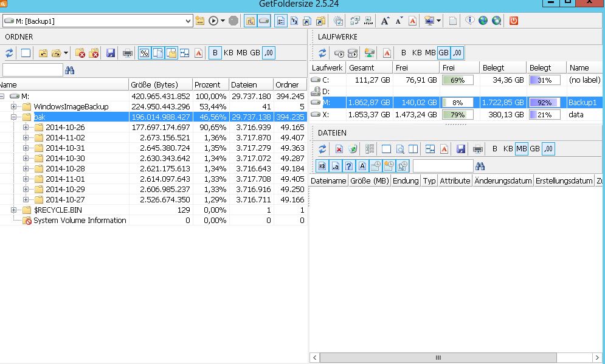Refresh the DATEIEN file list
This screenshot has height=364, width=605.
coord(322,149)
